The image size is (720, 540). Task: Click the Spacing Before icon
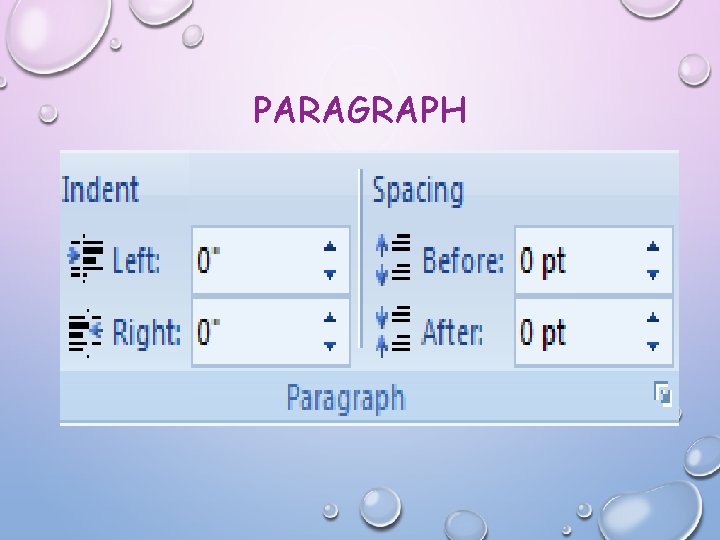(x=394, y=259)
